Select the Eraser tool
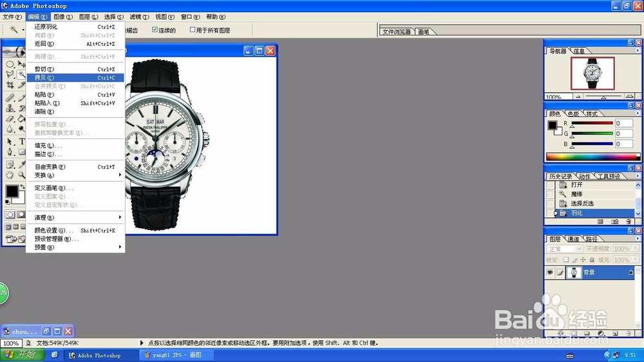 pos(10,119)
